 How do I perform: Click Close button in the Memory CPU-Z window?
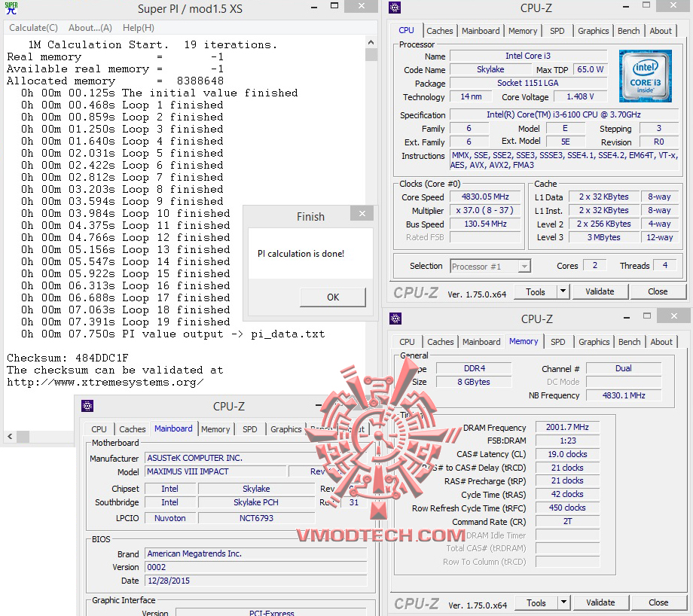point(658,602)
